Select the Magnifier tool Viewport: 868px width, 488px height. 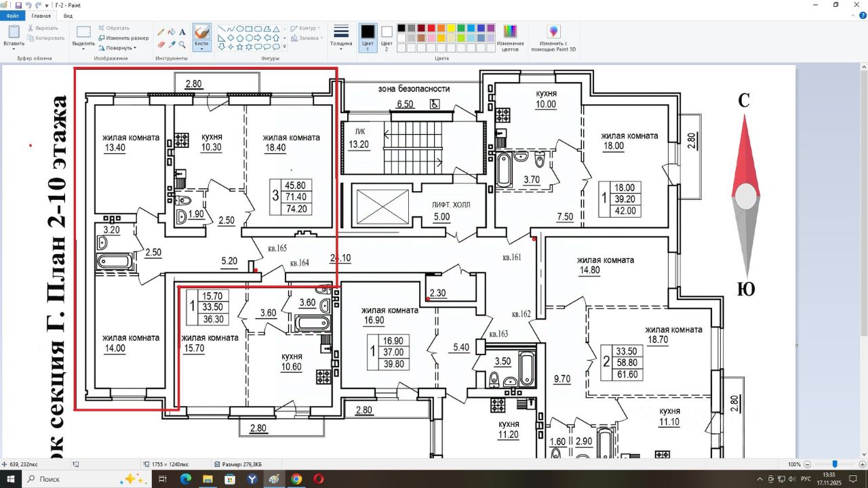click(x=182, y=44)
